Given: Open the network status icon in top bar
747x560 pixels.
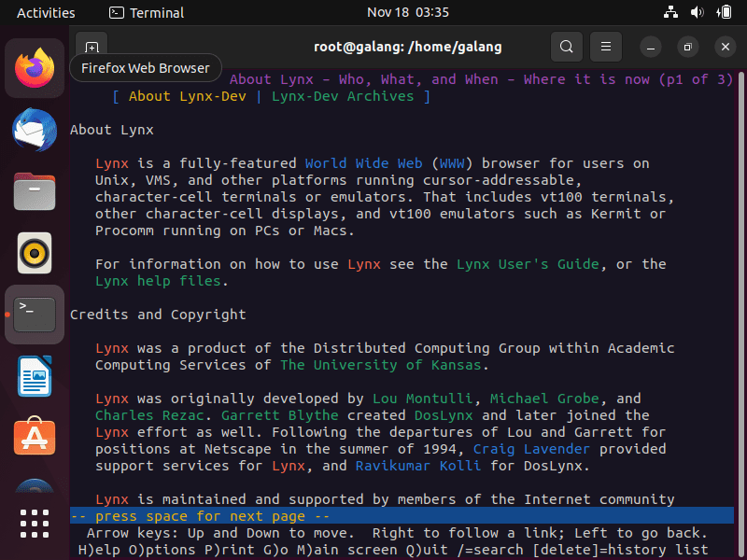Looking at the screenshot, I should click(x=670, y=12).
